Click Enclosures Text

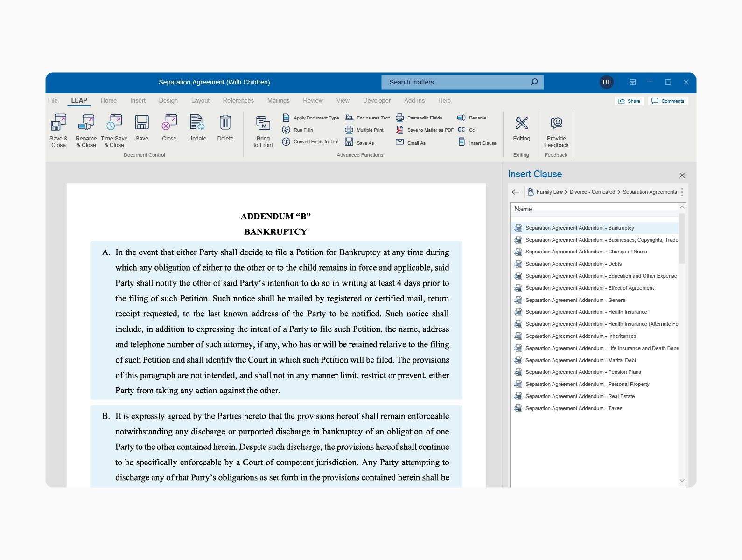[367, 118]
